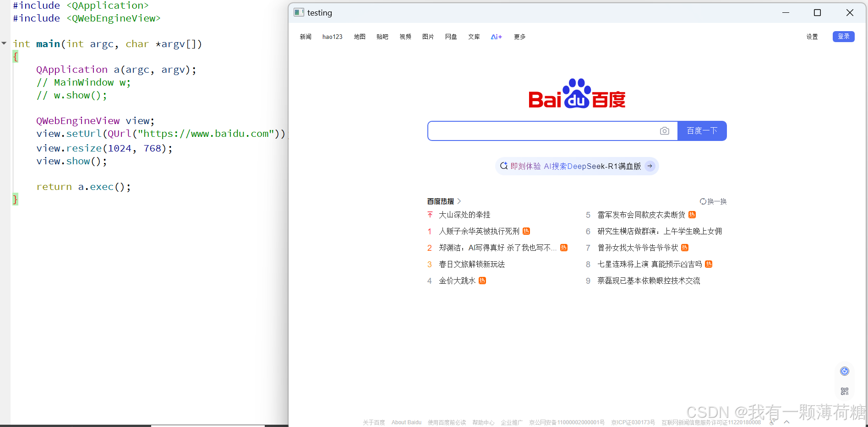Open hot search 研究生横店做群演
This screenshot has width=868, height=427.
pyautogui.click(x=660, y=231)
